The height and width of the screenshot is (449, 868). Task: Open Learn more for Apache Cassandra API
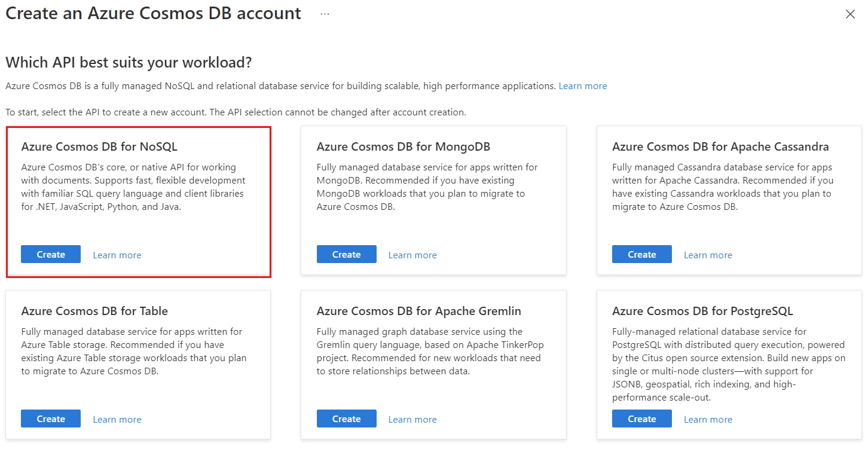708,255
